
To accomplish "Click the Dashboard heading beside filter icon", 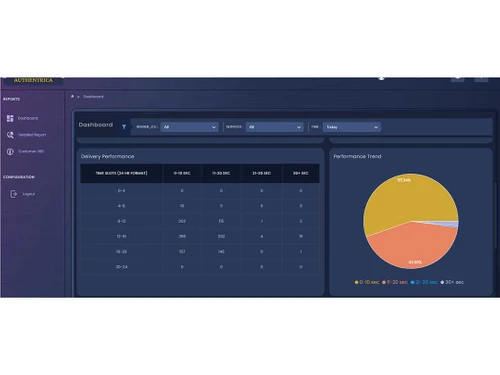I will pyautogui.click(x=96, y=125).
